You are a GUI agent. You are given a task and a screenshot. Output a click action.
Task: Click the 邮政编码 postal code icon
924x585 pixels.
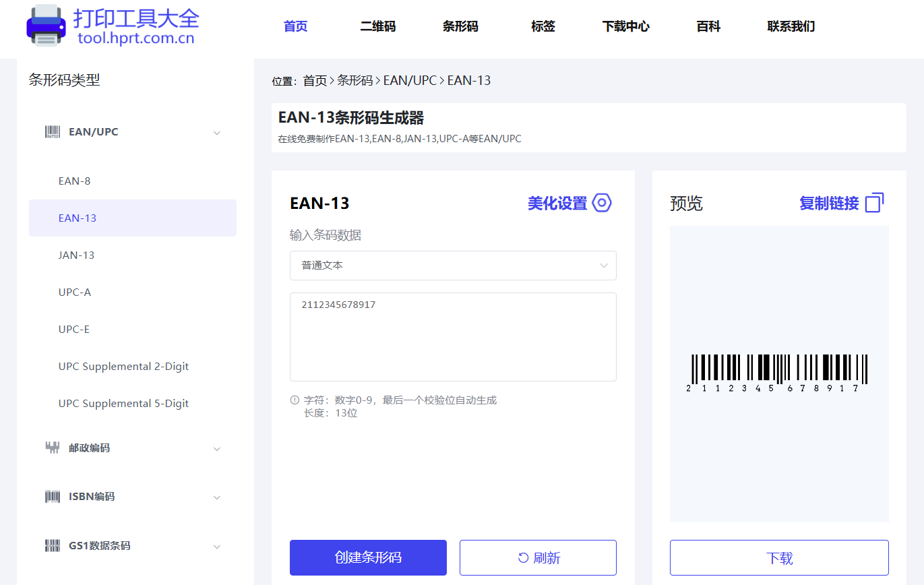[53, 447]
